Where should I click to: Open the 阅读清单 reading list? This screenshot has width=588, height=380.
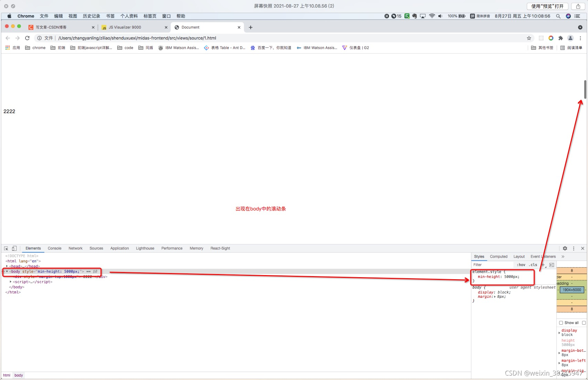(x=571, y=48)
